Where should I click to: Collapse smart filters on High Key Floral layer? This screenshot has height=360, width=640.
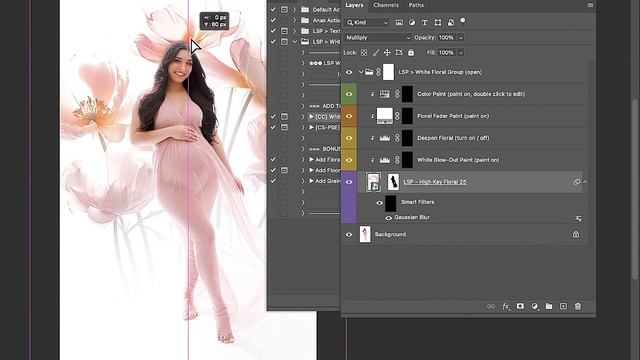(x=585, y=182)
